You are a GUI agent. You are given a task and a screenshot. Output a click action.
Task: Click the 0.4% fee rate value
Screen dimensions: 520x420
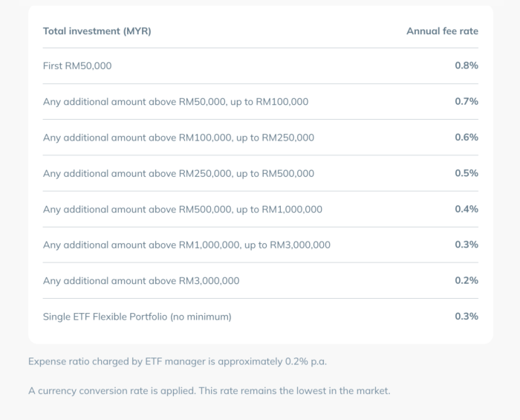(x=467, y=209)
